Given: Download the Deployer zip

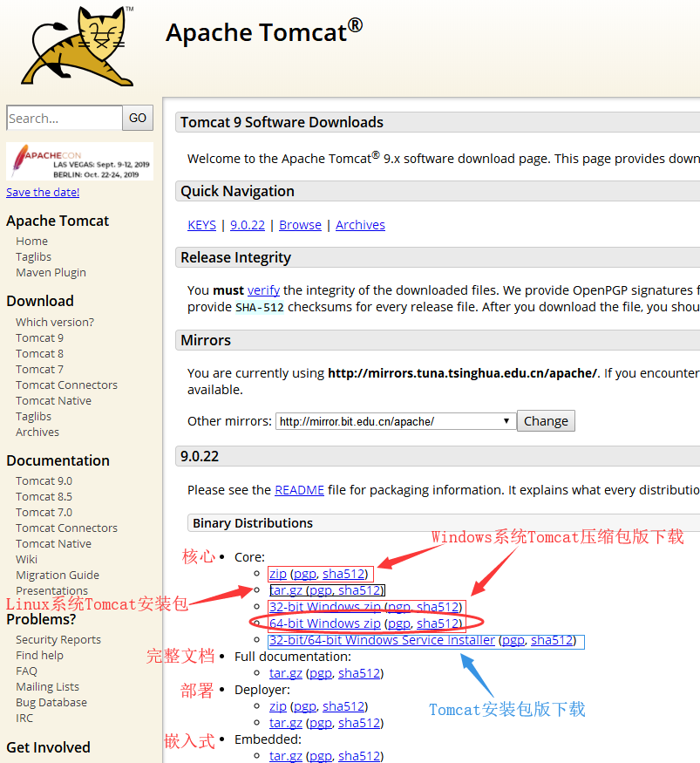Looking at the screenshot, I should point(278,706).
